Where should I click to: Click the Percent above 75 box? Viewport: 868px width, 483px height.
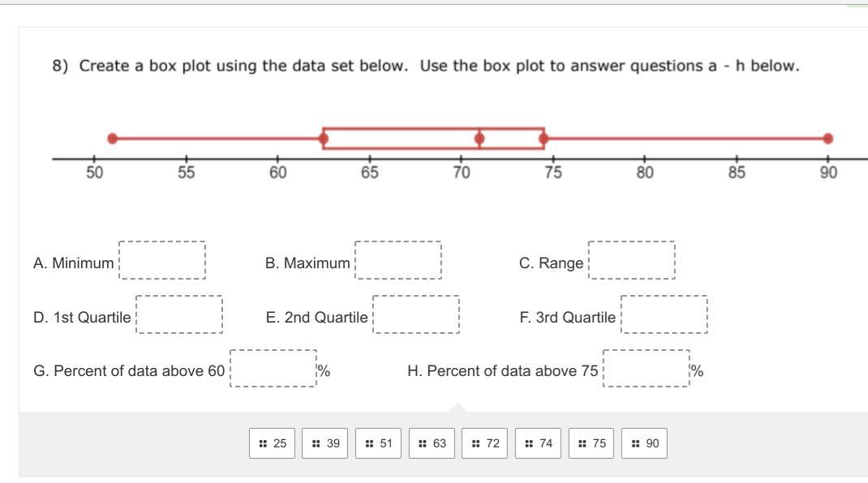tap(647, 369)
